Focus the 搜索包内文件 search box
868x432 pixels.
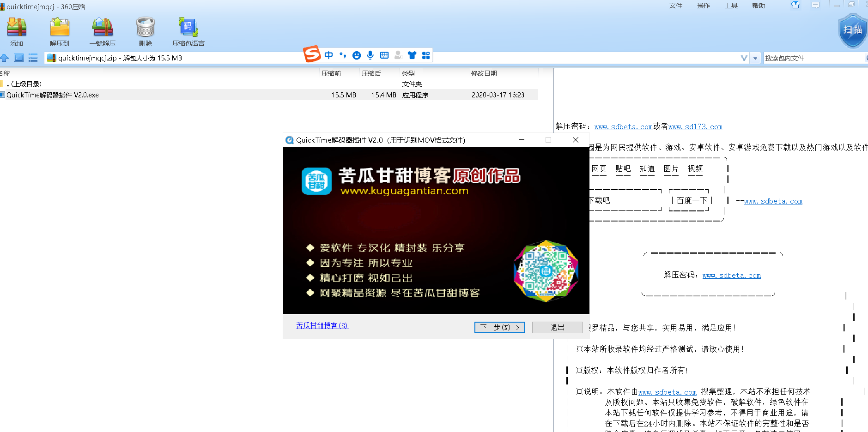click(x=814, y=58)
